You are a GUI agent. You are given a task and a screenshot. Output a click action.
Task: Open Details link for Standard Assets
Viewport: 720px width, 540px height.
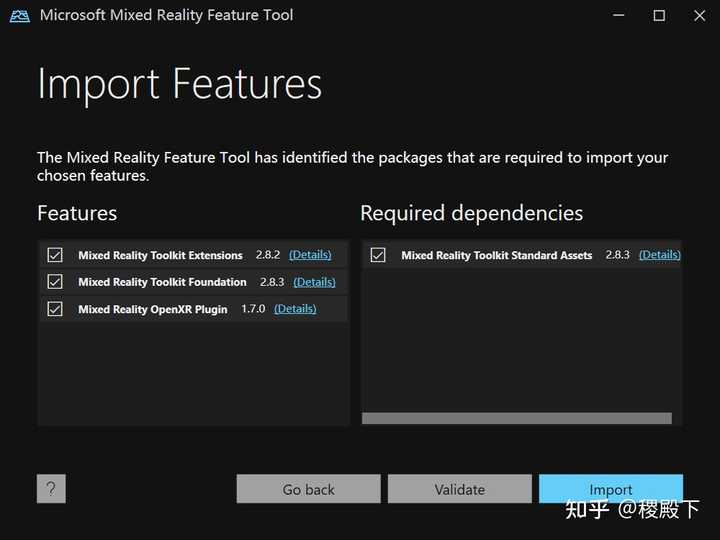click(660, 254)
